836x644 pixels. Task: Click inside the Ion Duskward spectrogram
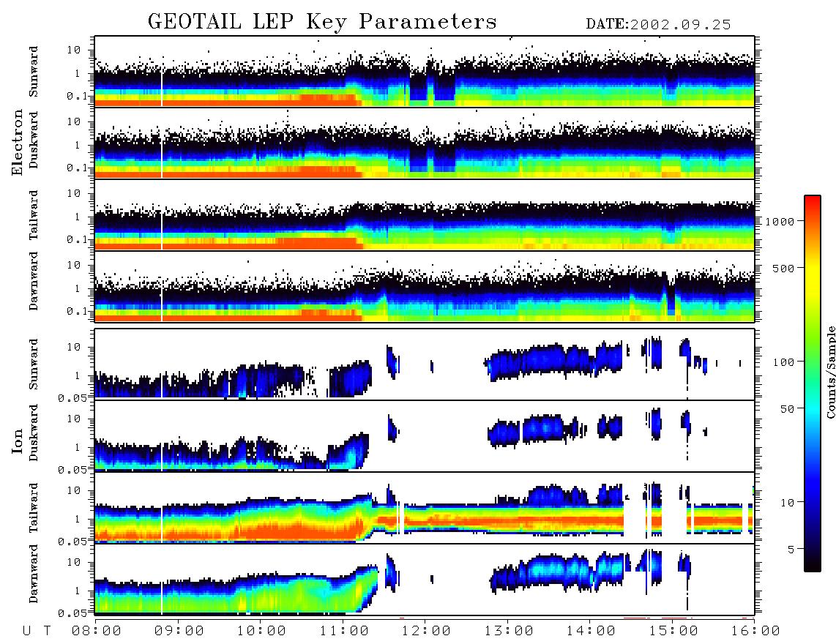425,436
